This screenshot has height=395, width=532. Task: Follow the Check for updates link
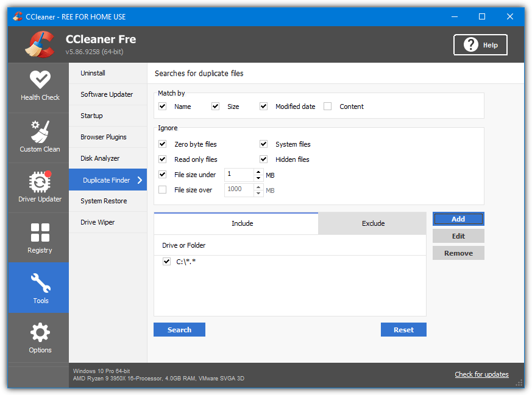481,374
